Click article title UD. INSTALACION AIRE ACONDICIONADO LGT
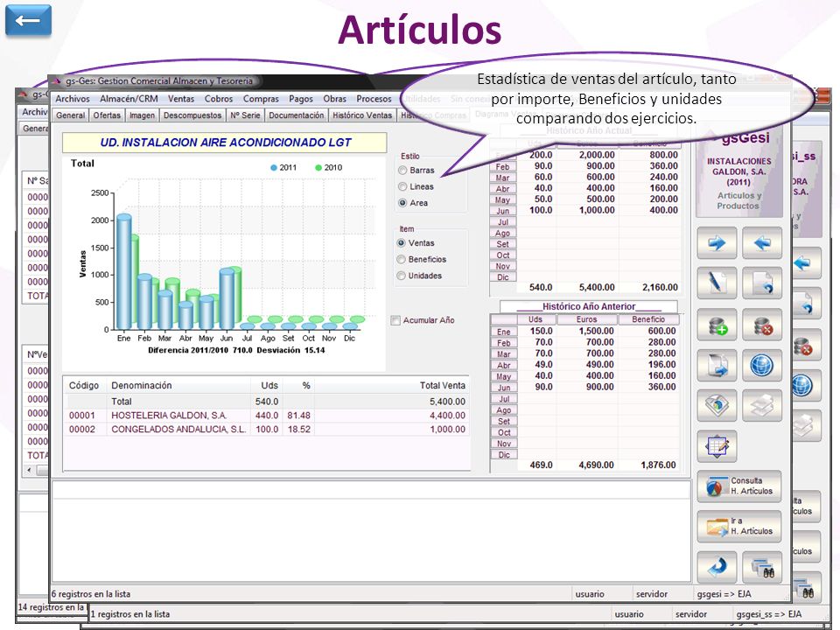This screenshot has width=840, height=630. pos(225,143)
